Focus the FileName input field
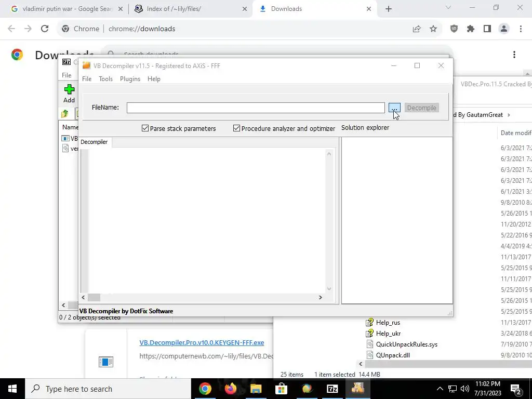This screenshot has width=532, height=399. [x=256, y=108]
